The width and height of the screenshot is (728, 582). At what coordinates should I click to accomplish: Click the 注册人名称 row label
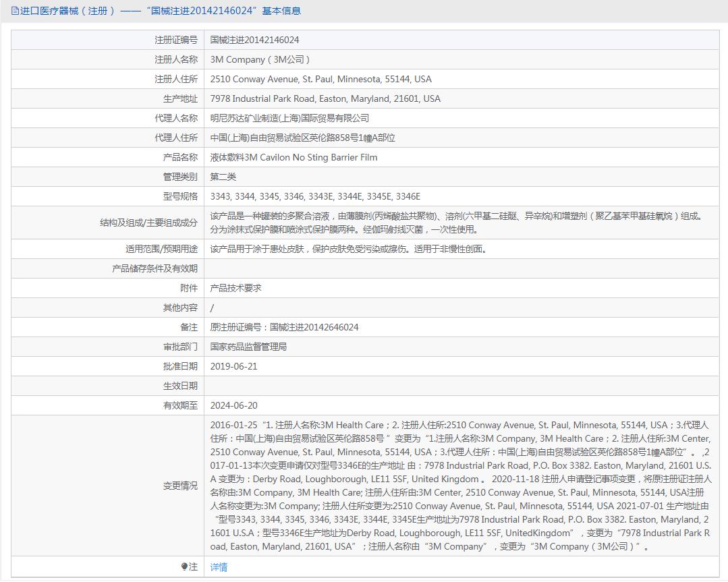176,60
